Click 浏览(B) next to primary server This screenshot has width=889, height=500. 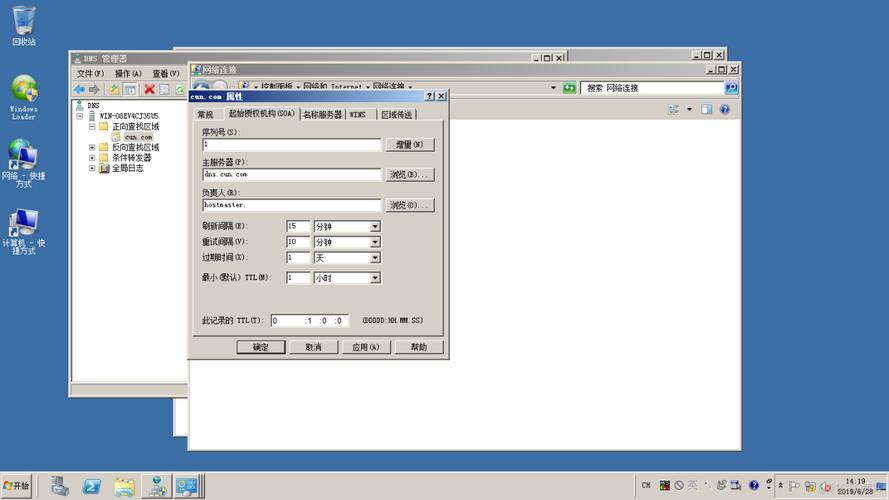(410, 175)
